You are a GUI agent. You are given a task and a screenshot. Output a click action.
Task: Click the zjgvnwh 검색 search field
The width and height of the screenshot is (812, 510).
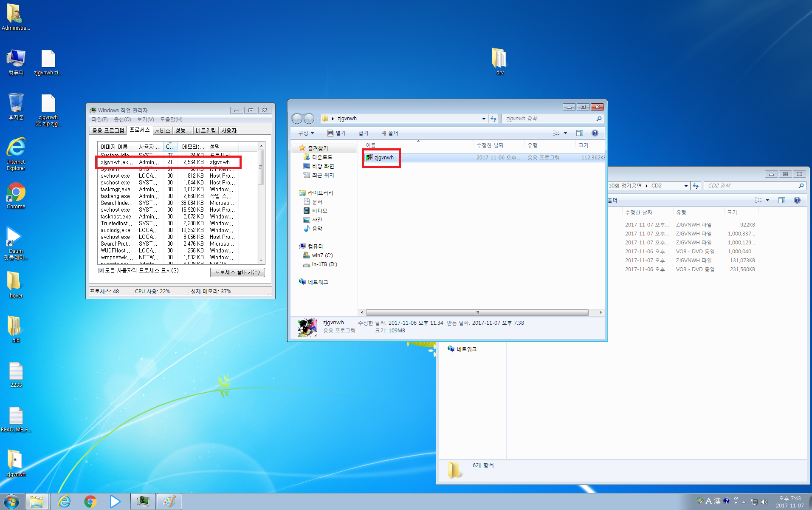[x=552, y=119]
